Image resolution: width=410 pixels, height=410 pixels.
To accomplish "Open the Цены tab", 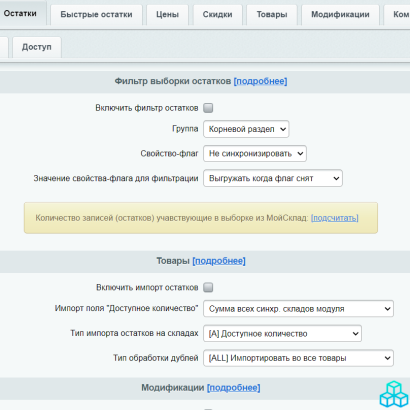I will (x=167, y=15).
